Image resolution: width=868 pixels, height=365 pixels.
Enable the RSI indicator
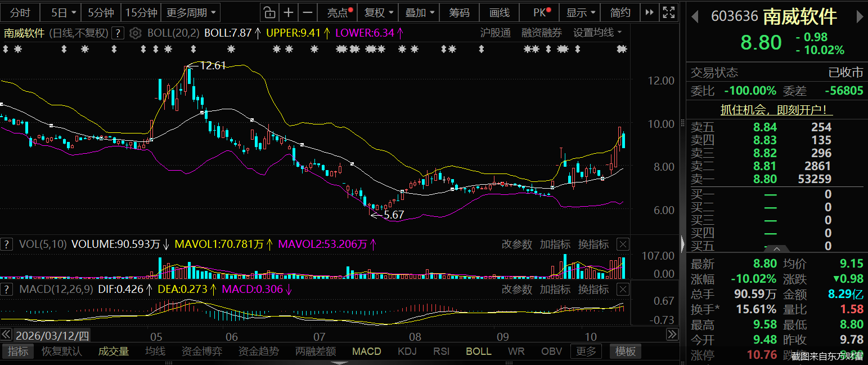tap(441, 351)
